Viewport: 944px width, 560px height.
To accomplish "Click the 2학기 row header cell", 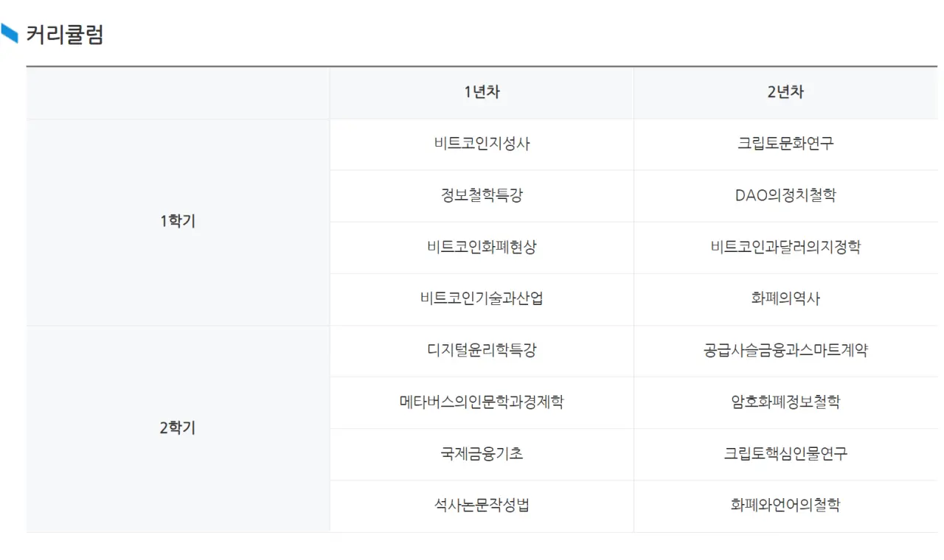I will tap(178, 428).
